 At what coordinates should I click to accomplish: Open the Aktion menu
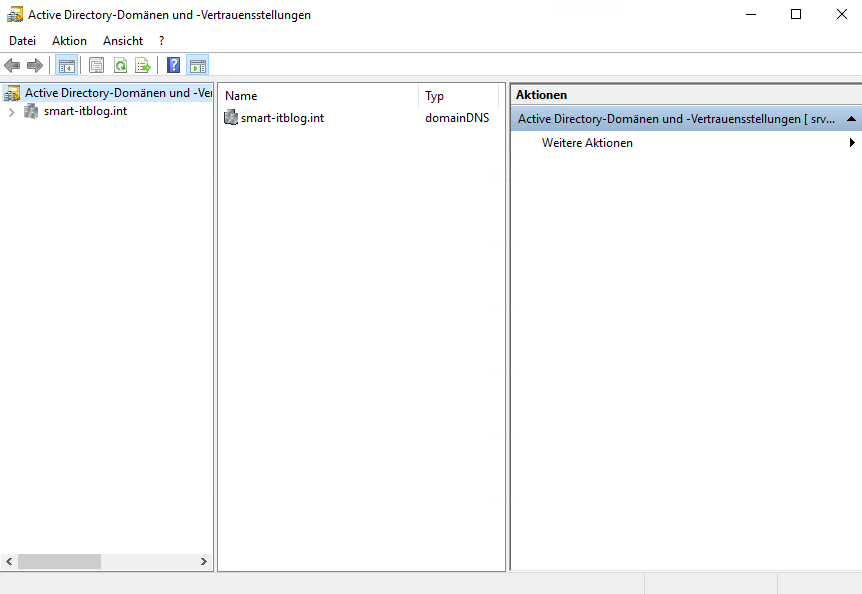point(69,41)
